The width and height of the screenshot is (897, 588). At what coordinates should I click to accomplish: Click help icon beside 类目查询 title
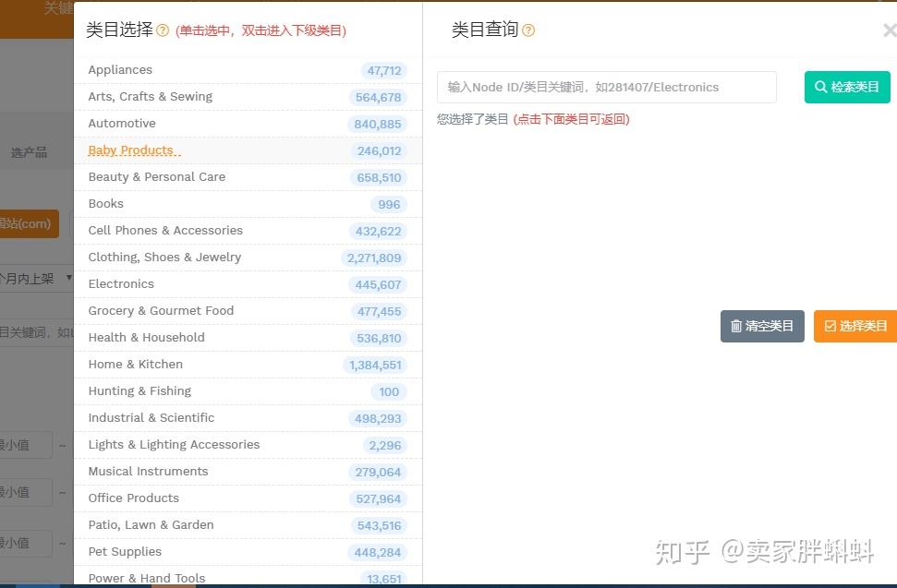(528, 30)
